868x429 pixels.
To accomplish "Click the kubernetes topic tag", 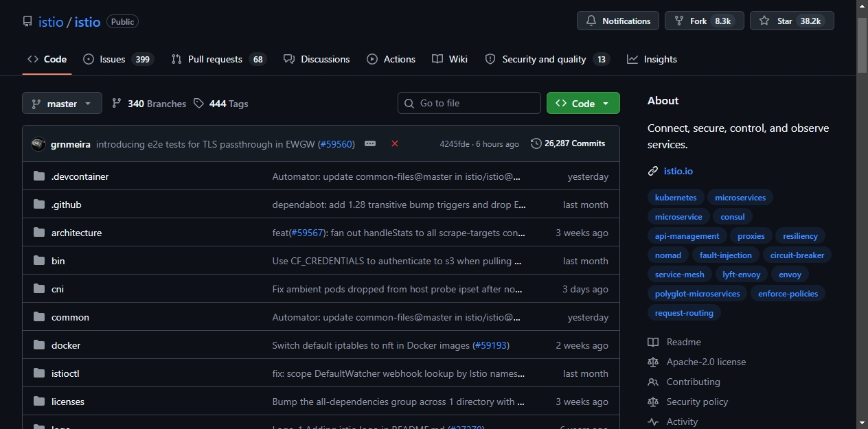I will [676, 198].
